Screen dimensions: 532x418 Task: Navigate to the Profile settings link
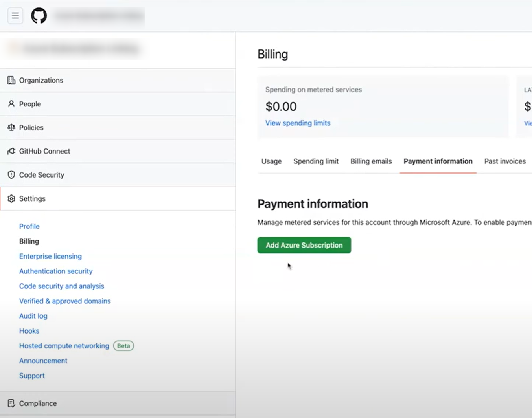[x=29, y=226]
